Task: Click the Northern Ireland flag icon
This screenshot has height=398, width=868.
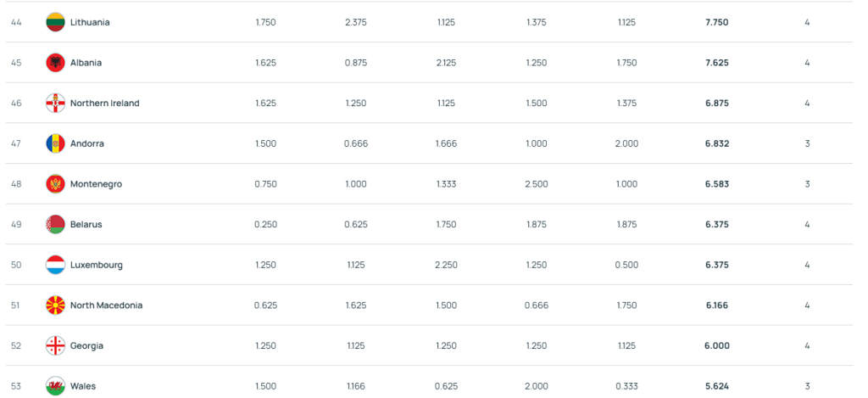Action: point(55,103)
